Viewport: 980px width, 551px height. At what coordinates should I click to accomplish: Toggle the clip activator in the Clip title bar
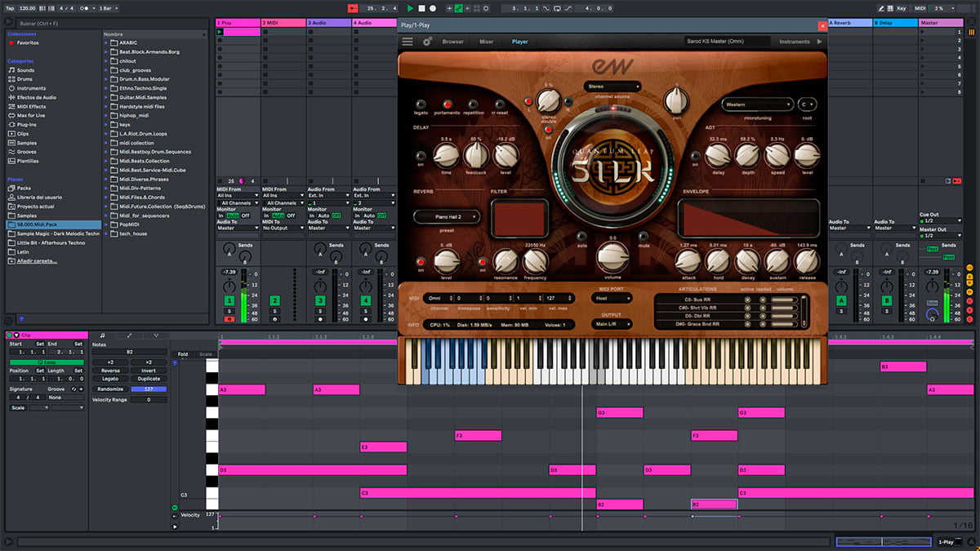point(9,335)
